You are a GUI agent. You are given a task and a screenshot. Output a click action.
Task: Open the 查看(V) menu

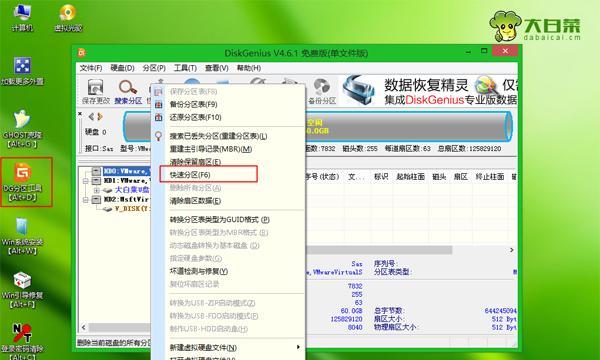pyautogui.click(x=217, y=68)
